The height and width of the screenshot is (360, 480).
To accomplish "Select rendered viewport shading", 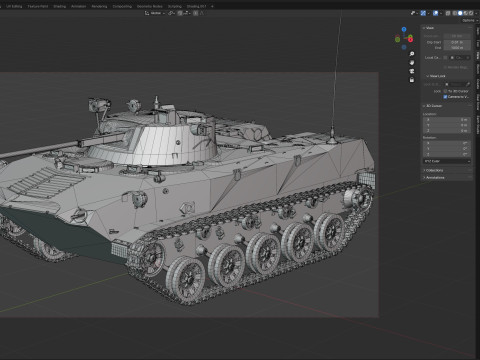I will (x=471, y=13).
